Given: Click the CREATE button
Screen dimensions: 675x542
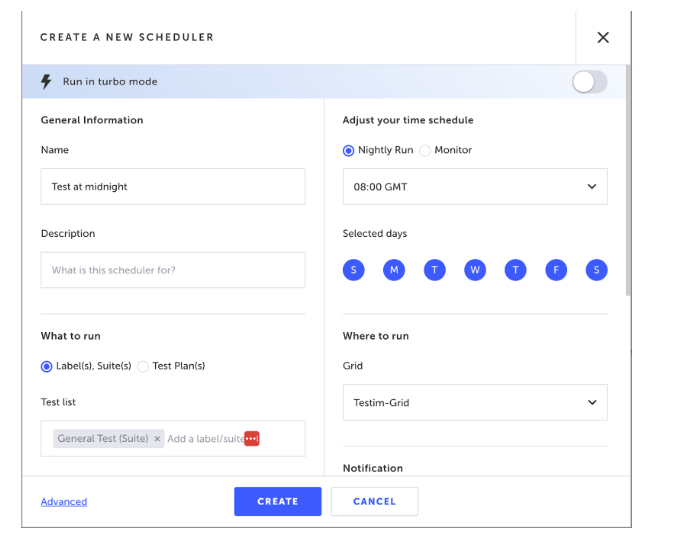Looking at the screenshot, I should tap(278, 502).
